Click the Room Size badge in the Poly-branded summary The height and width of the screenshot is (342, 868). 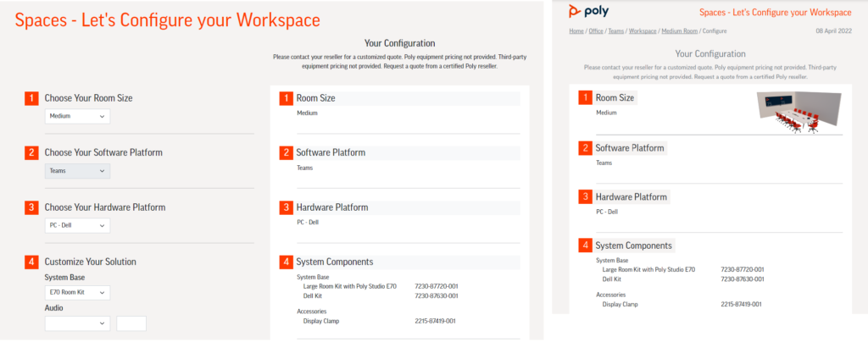[584, 98]
